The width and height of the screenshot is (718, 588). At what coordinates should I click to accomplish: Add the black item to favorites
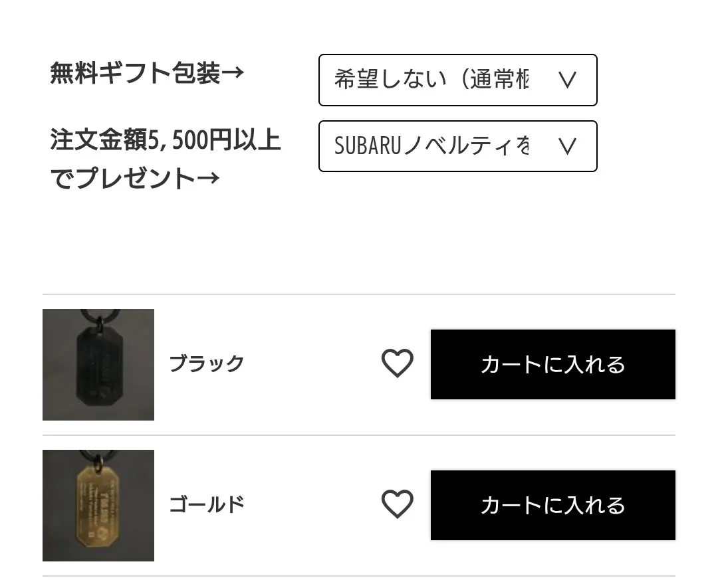(397, 363)
